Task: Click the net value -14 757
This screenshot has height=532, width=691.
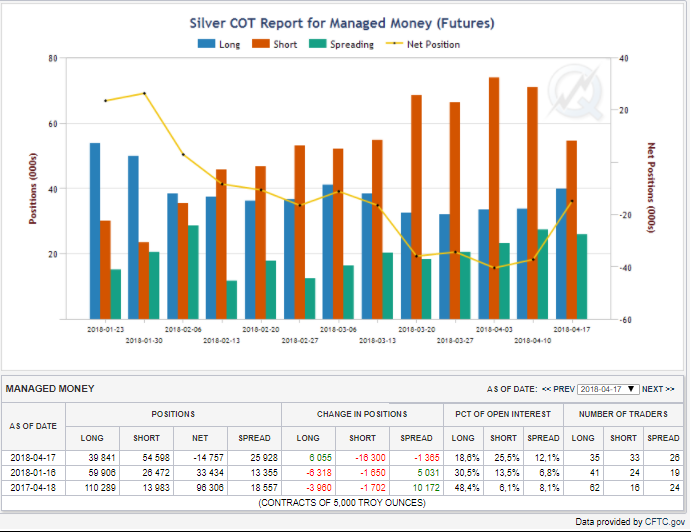Action: [208, 458]
